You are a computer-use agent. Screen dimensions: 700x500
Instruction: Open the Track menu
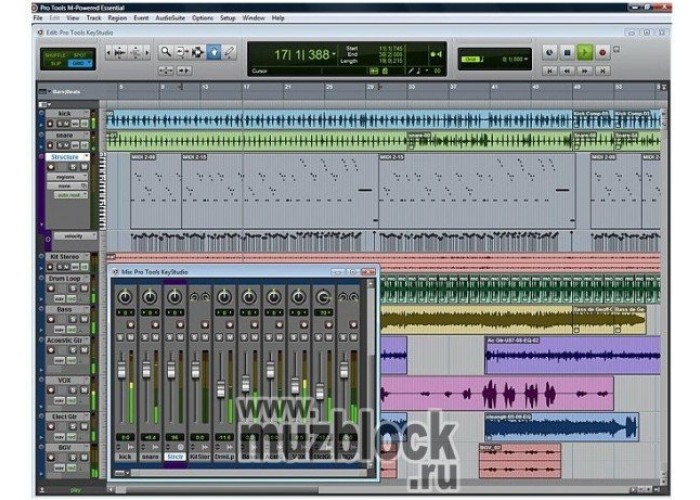pyautogui.click(x=94, y=18)
